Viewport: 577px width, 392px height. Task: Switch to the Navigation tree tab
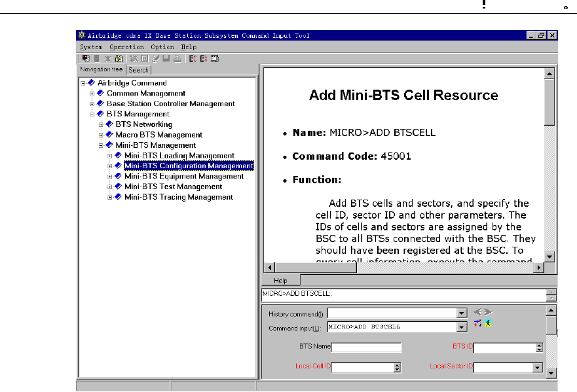102,69
